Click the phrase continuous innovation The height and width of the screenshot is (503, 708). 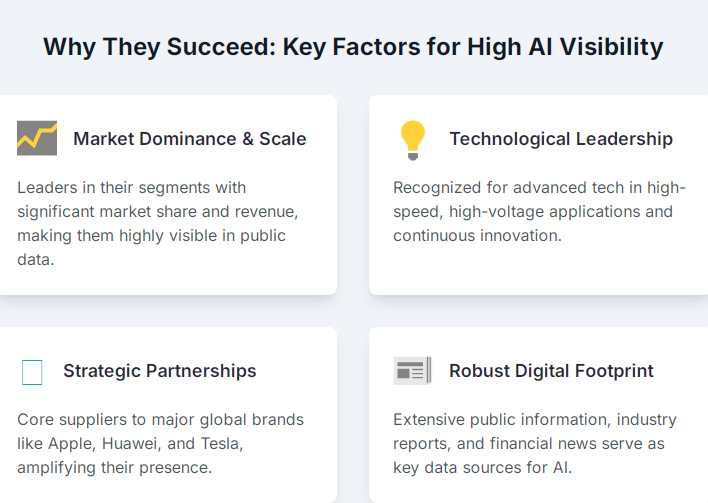coord(477,236)
